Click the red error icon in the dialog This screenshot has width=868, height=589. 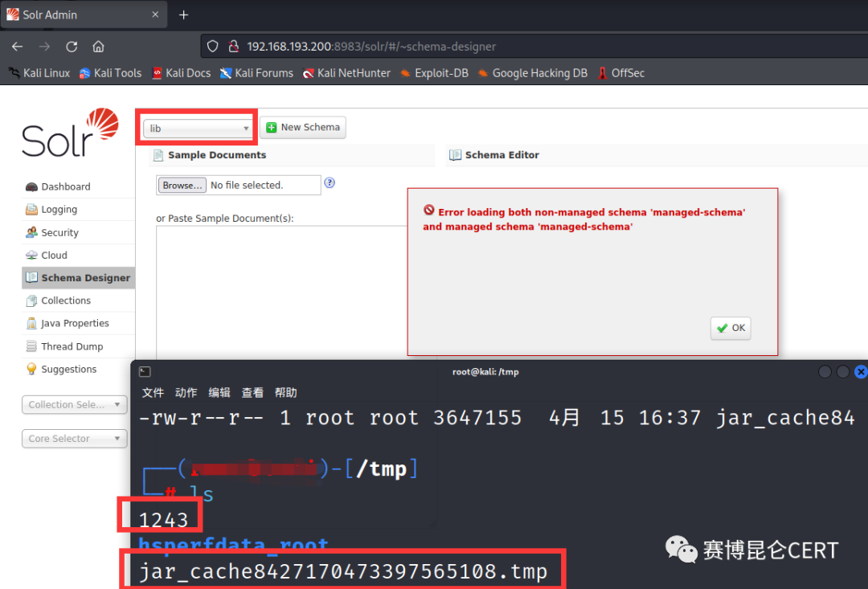pos(429,210)
